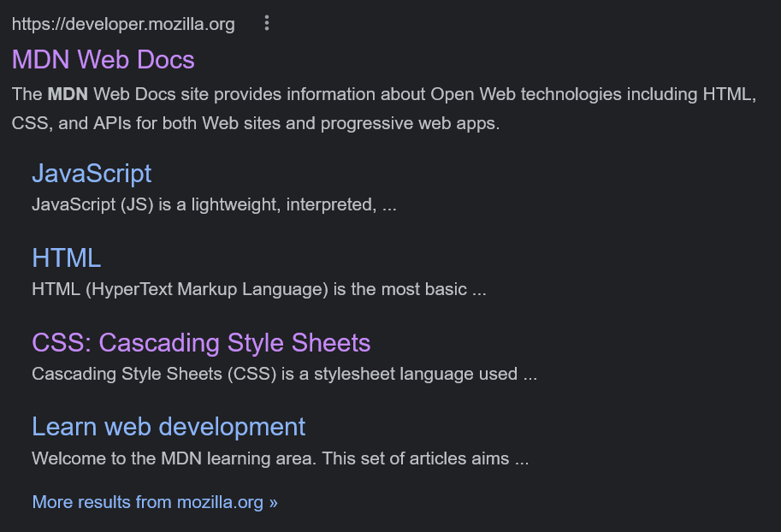Click the ellipsis ending the HTML snippet
This screenshot has width=781, height=532.
(x=479, y=290)
